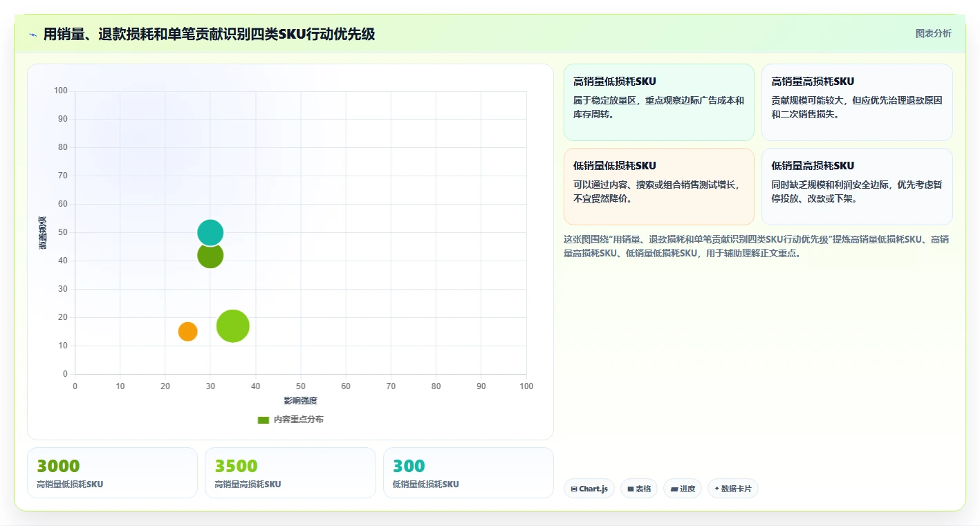Toggle the 内容重点分布 legend swatch
The height and width of the screenshot is (526, 980).
263,420
